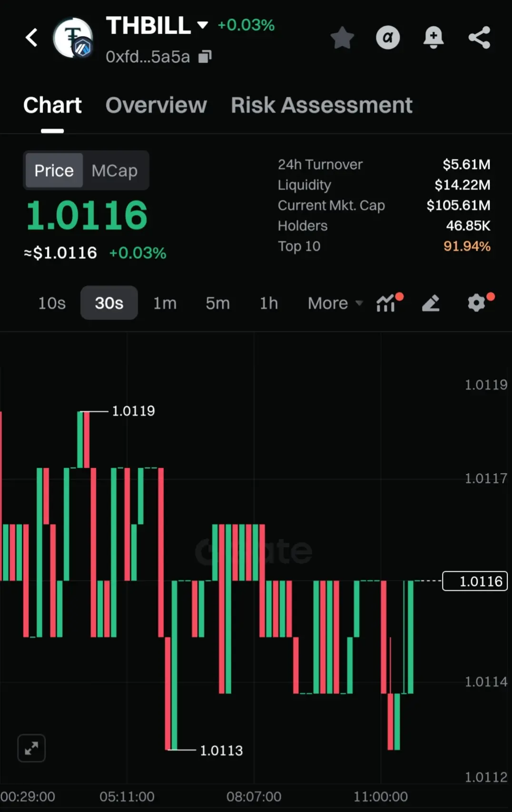Switch display to MCap
Viewport: 512px width, 812px height.
(115, 170)
